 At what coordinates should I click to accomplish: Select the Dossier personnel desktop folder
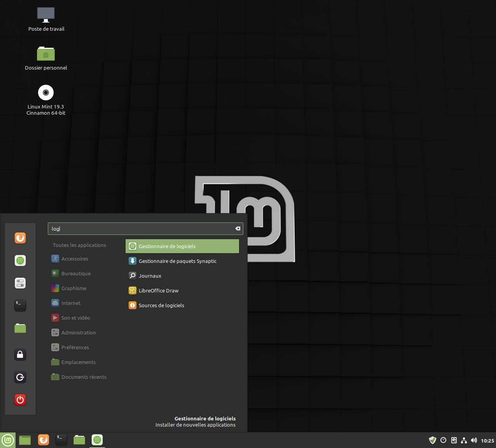46,58
